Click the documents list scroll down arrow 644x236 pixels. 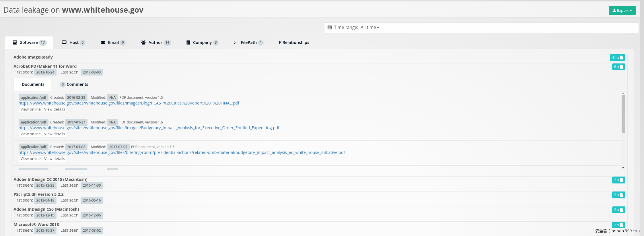[623, 168]
